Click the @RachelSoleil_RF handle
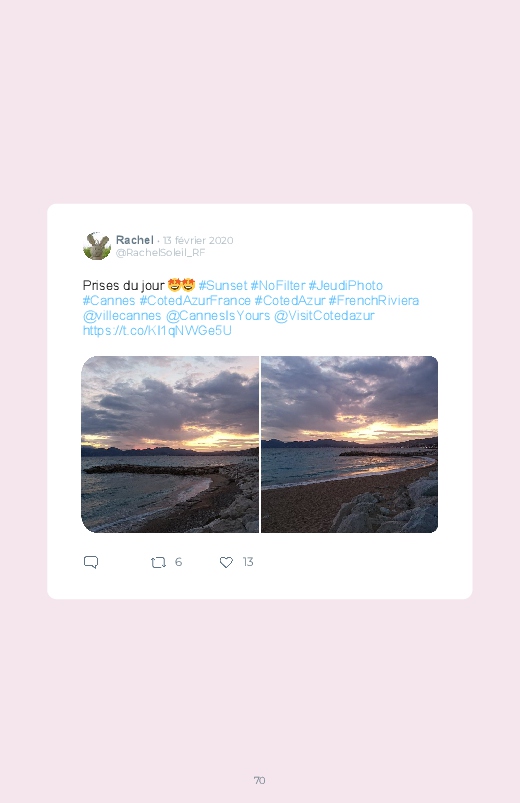This screenshot has width=520, height=803. click(x=160, y=252)
